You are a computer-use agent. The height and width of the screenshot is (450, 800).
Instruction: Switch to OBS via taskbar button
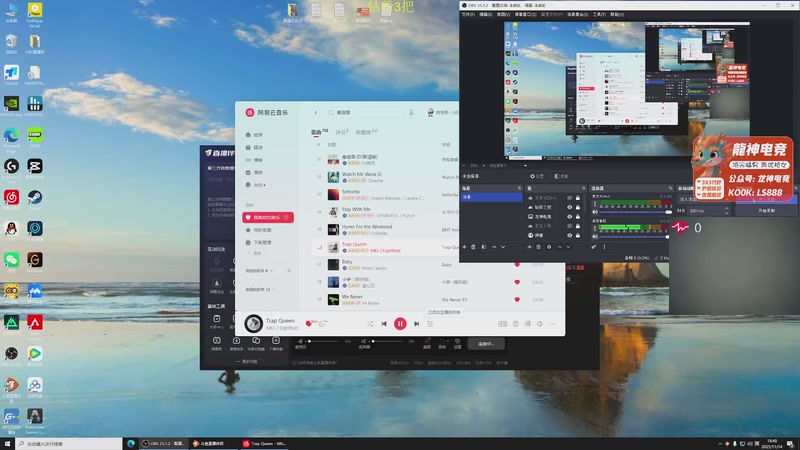coord(164,444)
